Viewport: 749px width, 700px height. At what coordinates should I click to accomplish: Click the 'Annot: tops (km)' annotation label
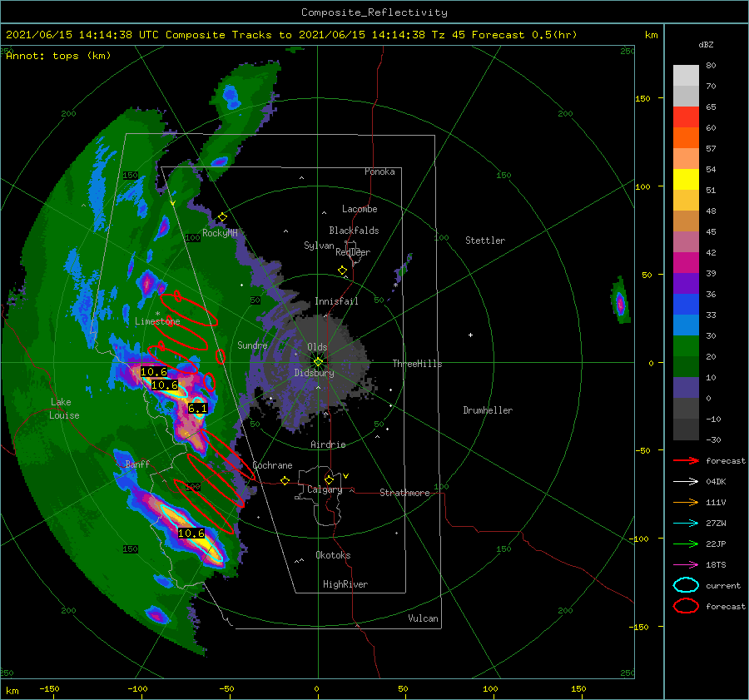[58, 56]
